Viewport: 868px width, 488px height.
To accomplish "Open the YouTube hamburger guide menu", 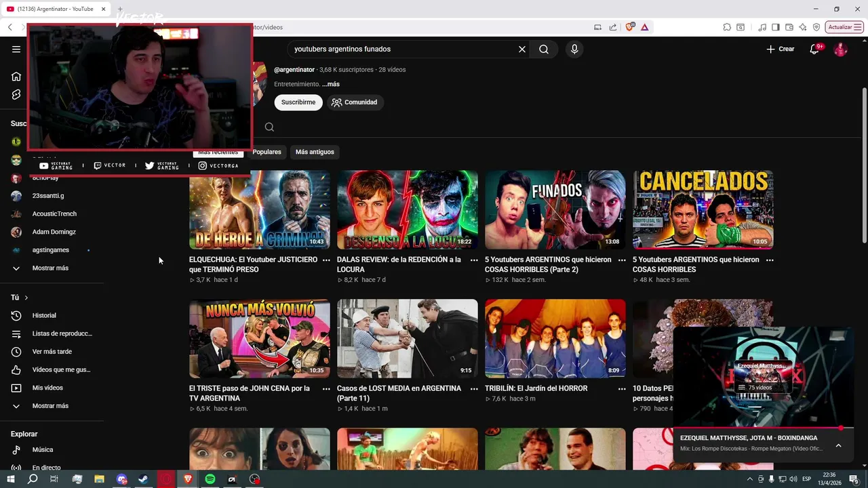I will 16,49.
